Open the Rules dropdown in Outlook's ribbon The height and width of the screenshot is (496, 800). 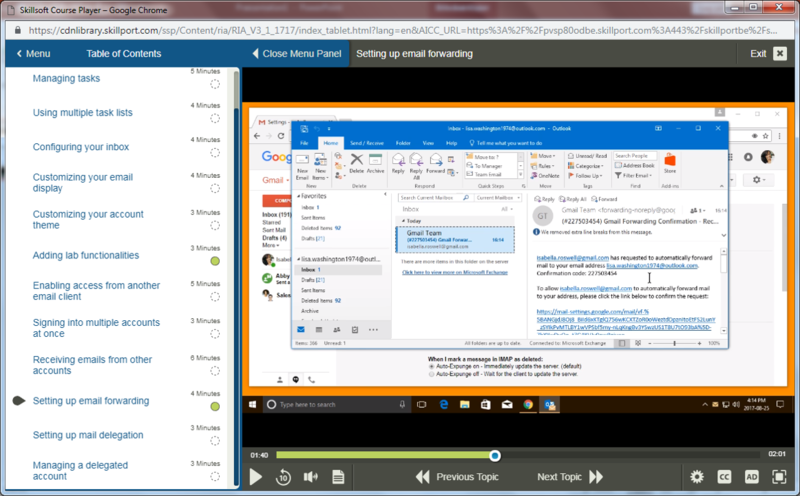(x=543, y=166)
